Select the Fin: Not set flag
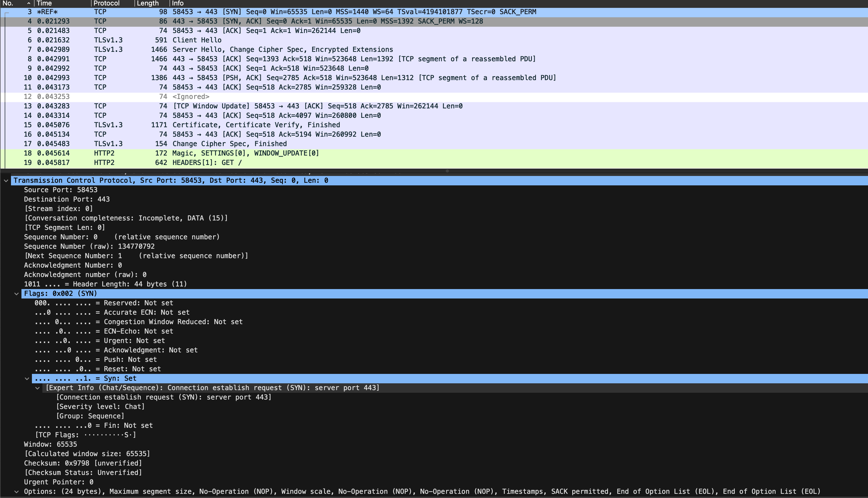This screenshot has height=498, width=868. [x=94, y=426]
